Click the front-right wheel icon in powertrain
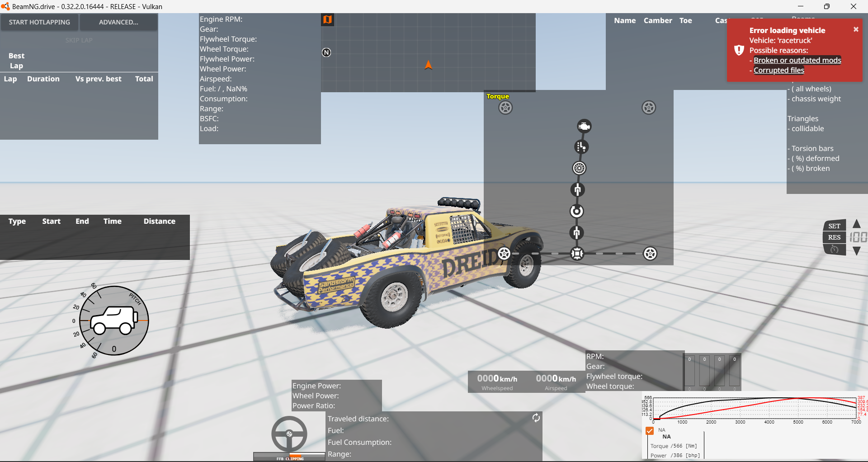The image size is (868, 462). (x=649, y=108)
